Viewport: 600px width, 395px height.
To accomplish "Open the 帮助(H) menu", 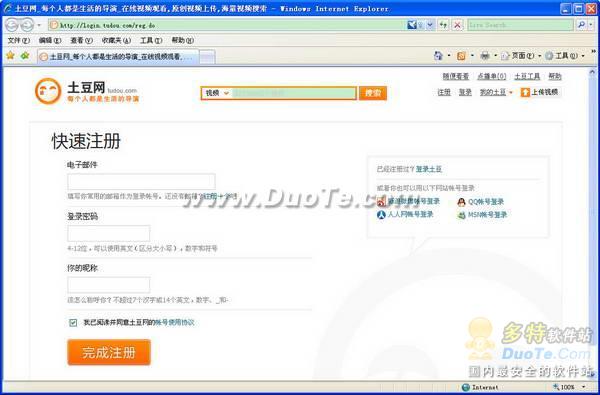I will (183, 40).
